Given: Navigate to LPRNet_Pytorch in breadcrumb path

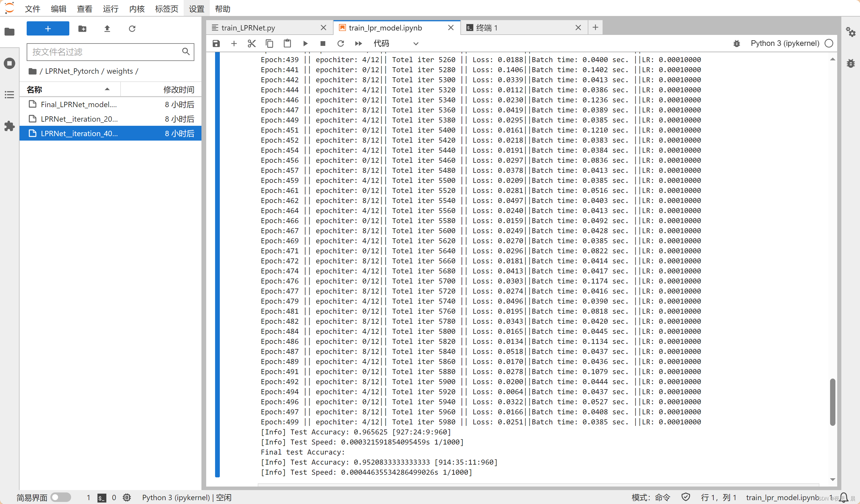Looking at the screenshot, I should (x=72, y=71).
